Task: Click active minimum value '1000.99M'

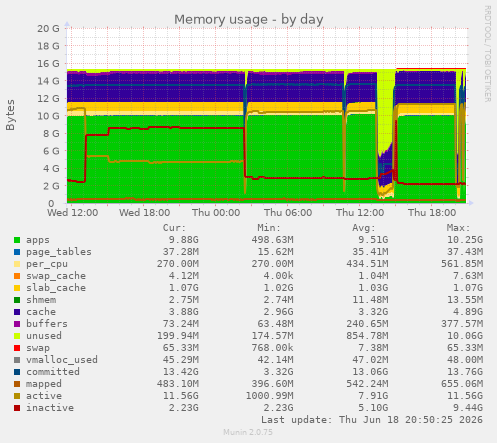Action: (269, 396)
